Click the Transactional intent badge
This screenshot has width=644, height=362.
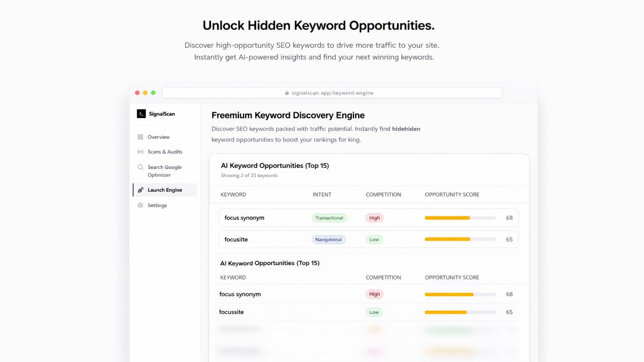click(x=329, y=218)
